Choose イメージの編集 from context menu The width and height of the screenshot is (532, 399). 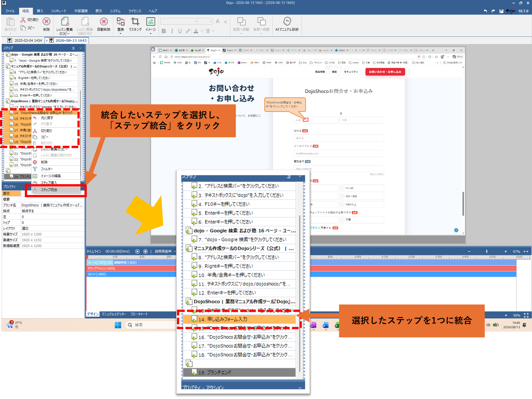click(x=56, y=176)
